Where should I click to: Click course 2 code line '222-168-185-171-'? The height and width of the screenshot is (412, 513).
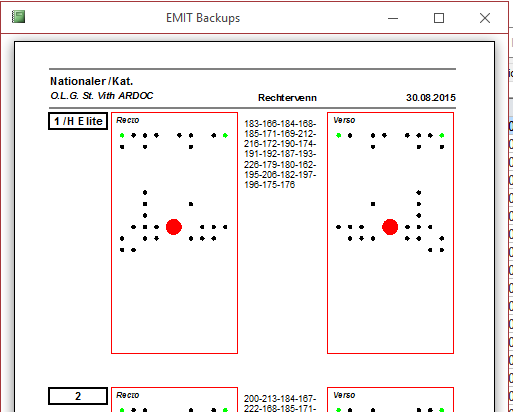pyautogui.click(x=280, y=408)
